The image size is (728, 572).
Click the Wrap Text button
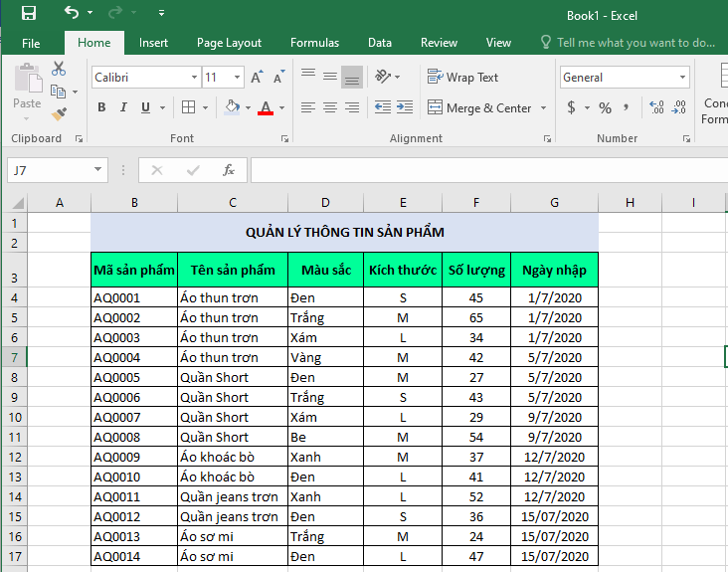tap(462, 77)
